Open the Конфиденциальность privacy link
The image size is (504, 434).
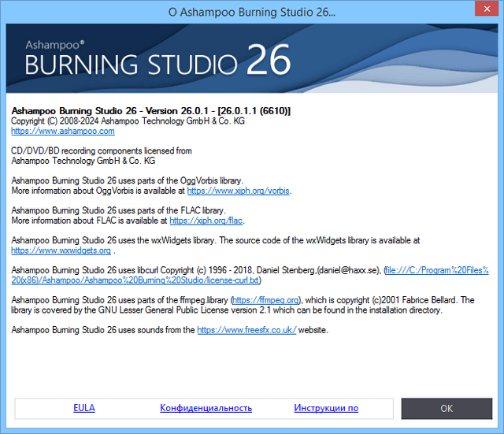tap(206, 408)
